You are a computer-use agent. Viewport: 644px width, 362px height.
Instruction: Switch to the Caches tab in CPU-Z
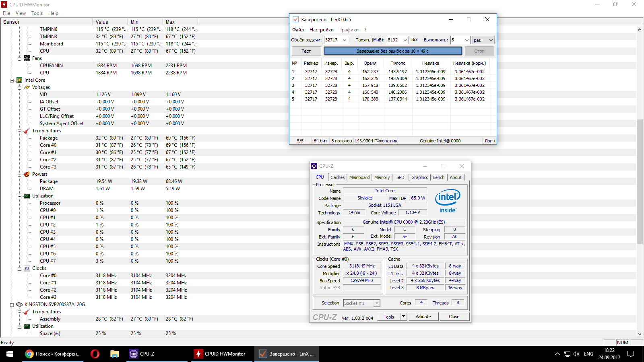pos(337,177)
